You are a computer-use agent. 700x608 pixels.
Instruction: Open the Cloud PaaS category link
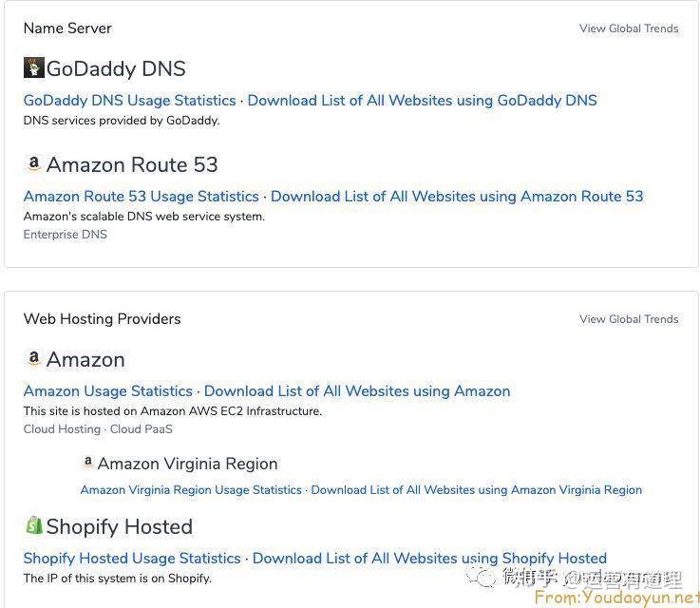pos(142,429)
